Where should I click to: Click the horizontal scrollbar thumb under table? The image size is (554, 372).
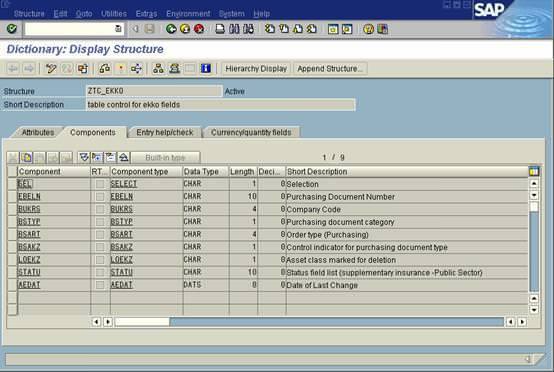pyautogui.click(x=142, y=322)
